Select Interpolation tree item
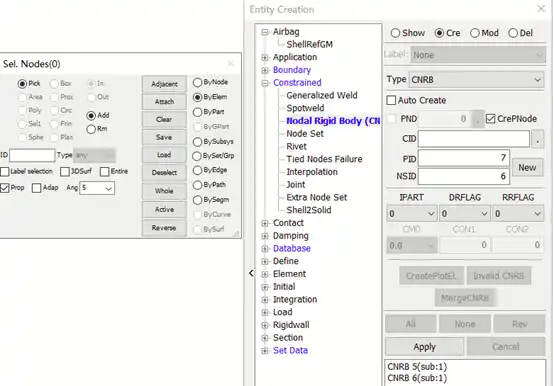The width and height of the screenshot is (554, 386). (312, 172)
